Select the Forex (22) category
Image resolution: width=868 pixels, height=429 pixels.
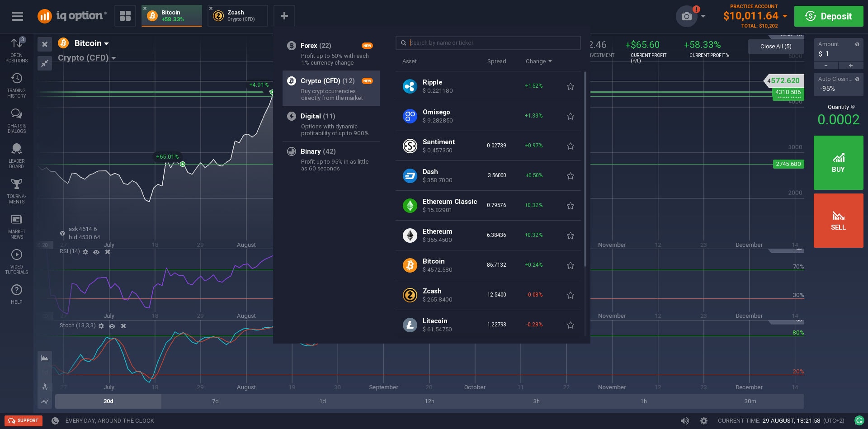point(331,53)
